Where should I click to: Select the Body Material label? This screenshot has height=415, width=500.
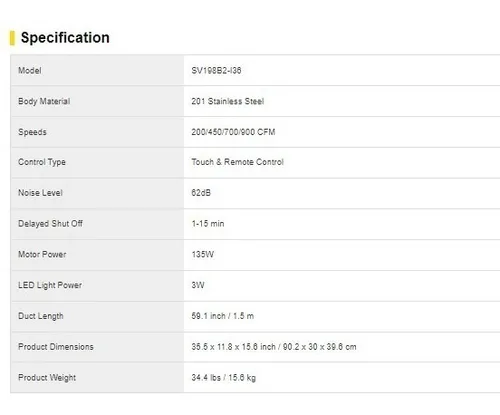click(x=44, y=101)
